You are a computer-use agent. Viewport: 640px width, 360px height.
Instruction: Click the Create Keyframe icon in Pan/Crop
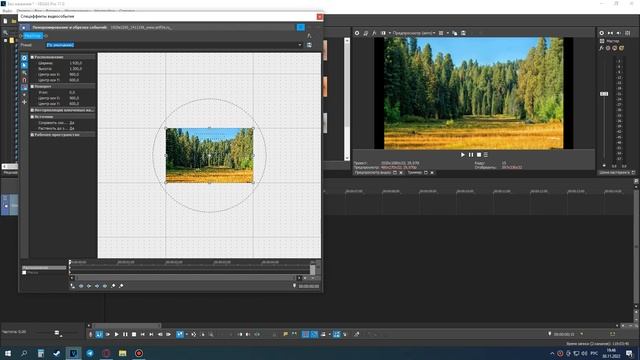coord(113,286)
